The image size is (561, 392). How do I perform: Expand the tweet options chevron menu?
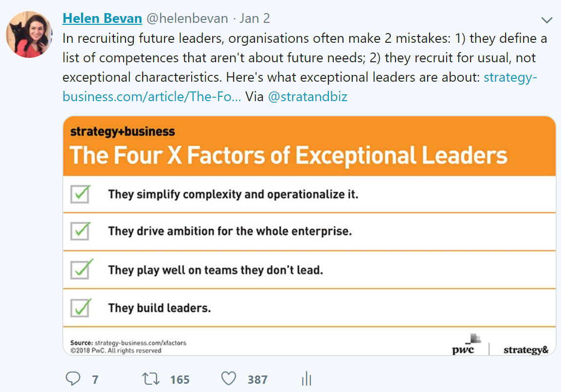click(x=547, y=20)
